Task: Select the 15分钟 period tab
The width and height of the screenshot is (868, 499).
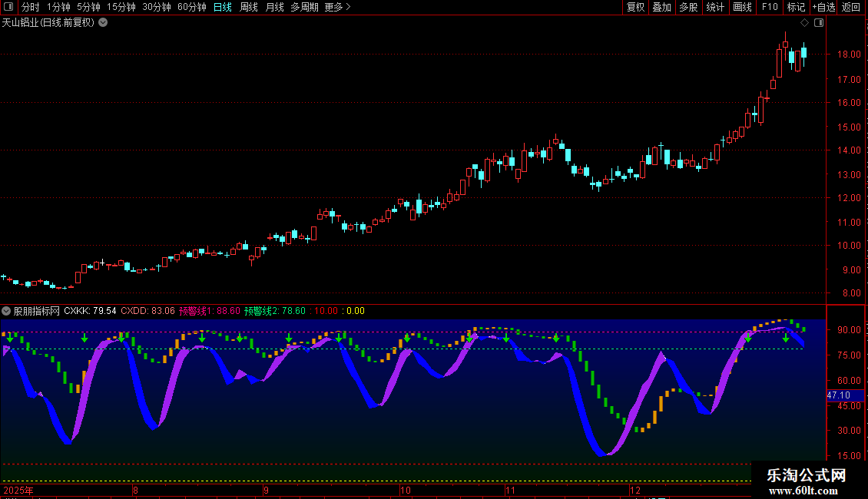Action: pos(121,7)
